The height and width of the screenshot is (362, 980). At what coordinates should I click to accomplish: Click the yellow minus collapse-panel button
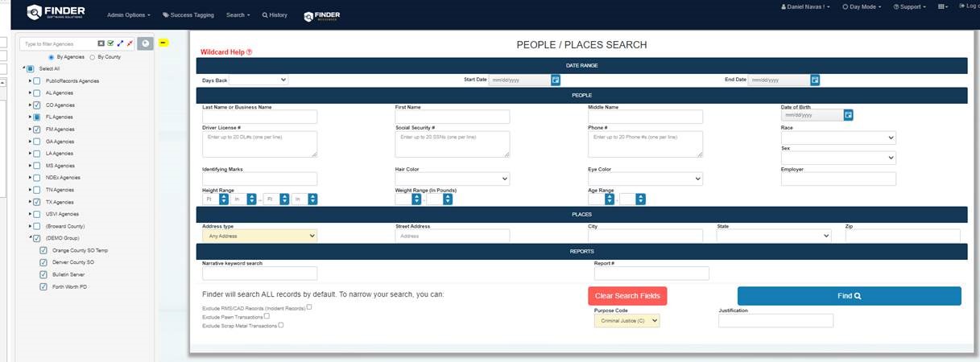(163, 43)
